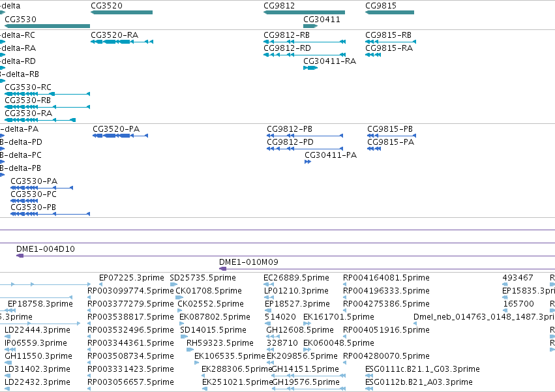Select EST EK087802.5prime
555x392 pixels.
pyautogui.click(x=215, y=317)
